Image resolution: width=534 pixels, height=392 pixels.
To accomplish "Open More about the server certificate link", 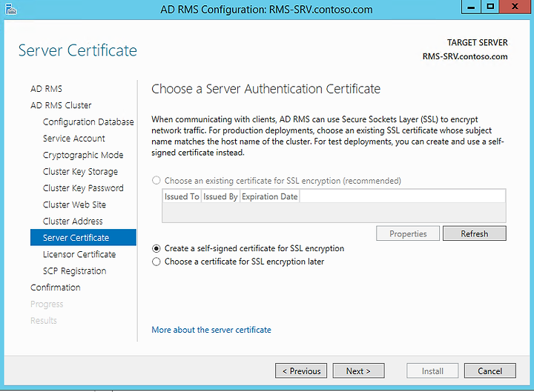I will click(x=211, y=330).
